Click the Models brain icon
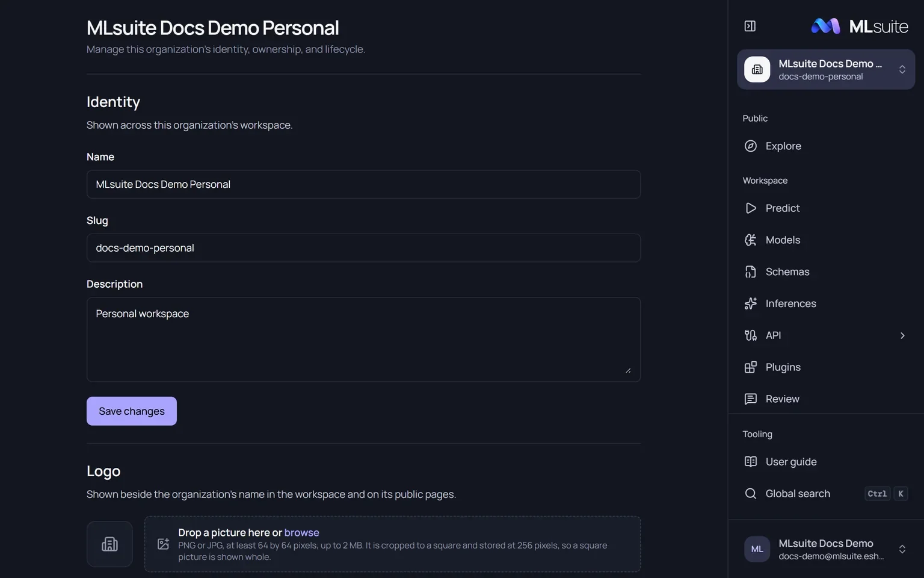 751,240
